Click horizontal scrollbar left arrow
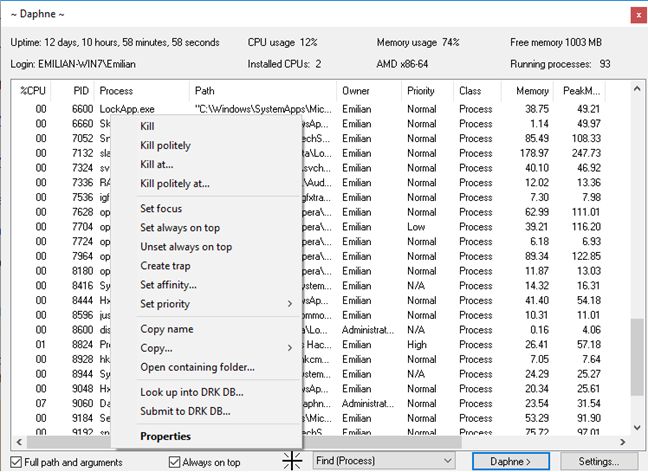This screenshot has height=472, width=648. (x=19, y=442)
